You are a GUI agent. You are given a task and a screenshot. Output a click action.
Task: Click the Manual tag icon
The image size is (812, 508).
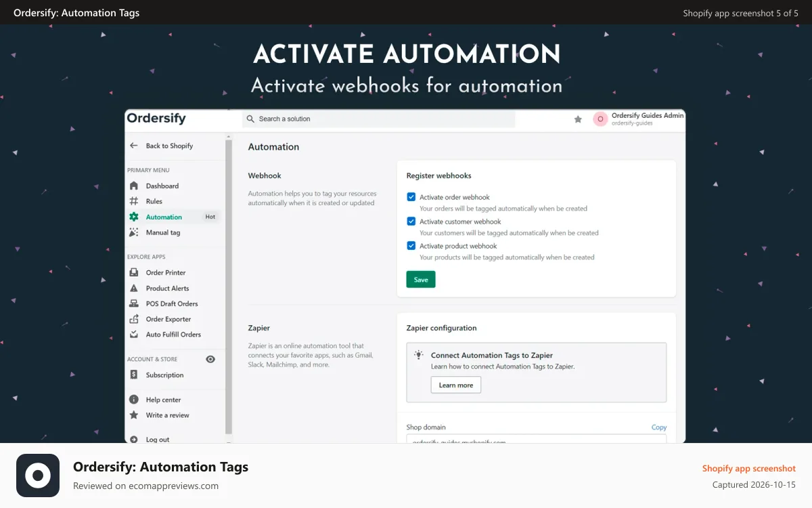point(133,232)
